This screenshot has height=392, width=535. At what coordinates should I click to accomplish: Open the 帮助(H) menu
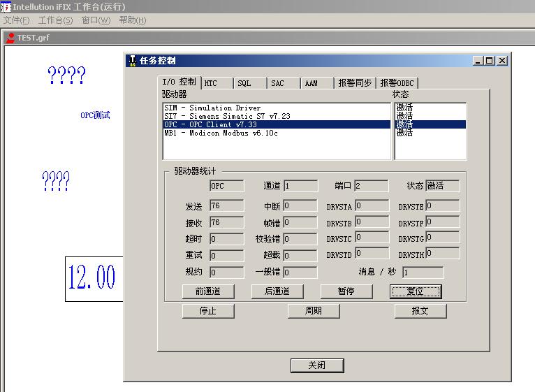(x=133, y=20)
